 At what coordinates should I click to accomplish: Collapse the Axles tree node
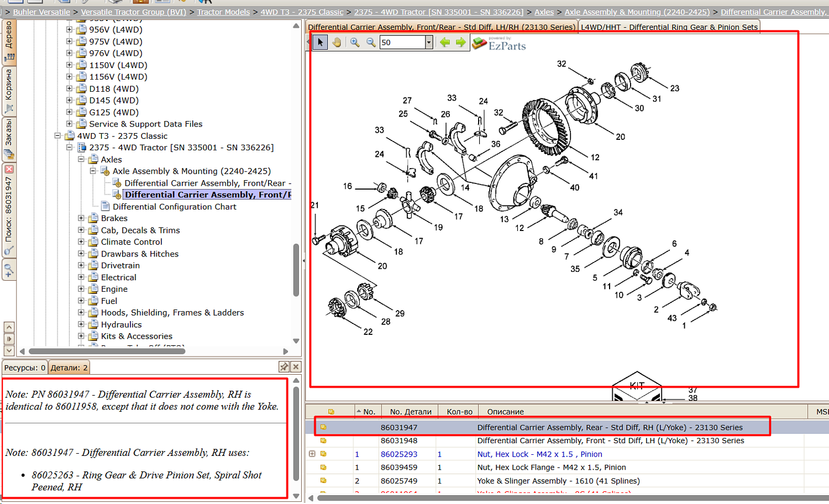[81, 159]
